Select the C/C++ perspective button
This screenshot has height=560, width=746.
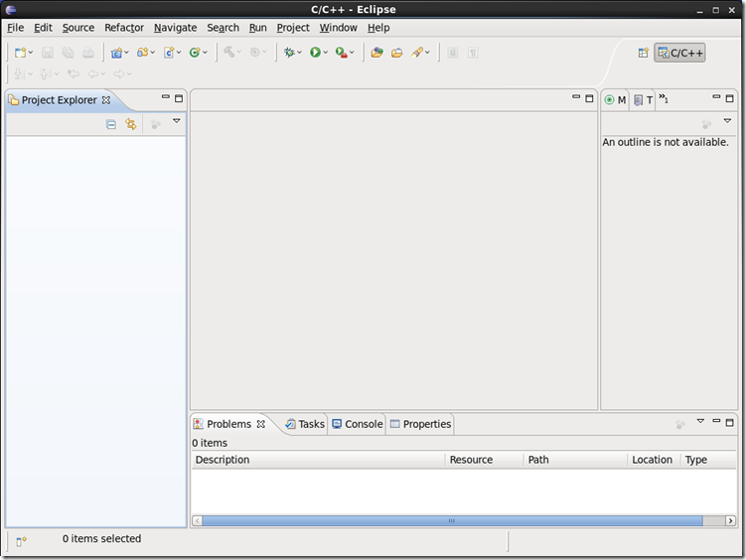tap(679, 53)
